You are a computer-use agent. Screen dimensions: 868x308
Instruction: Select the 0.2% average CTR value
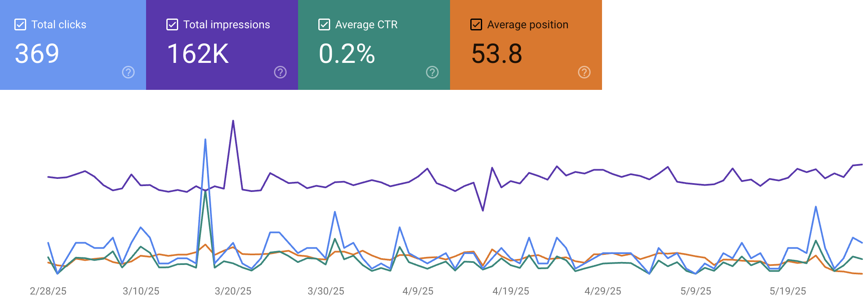coord(347,54)
